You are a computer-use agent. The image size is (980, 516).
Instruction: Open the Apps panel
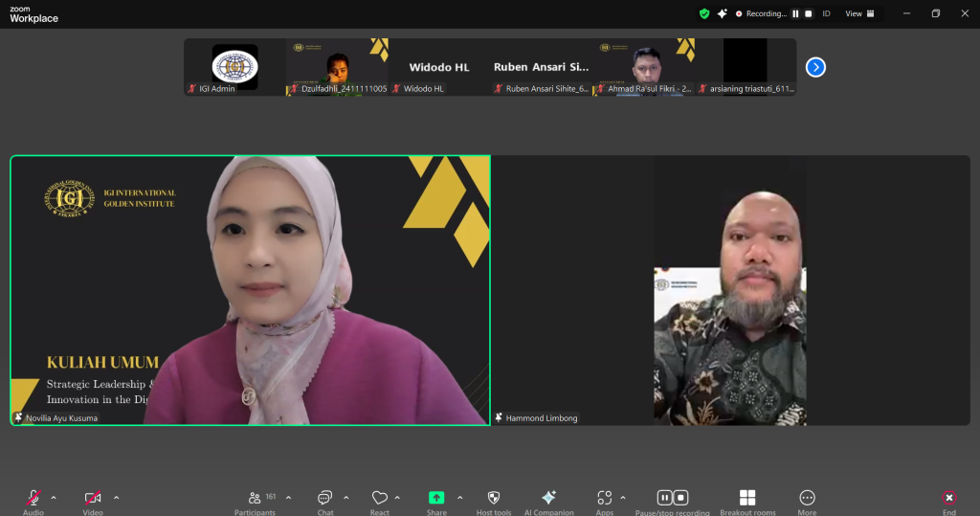pyautogui.click(x=605, y=503)
